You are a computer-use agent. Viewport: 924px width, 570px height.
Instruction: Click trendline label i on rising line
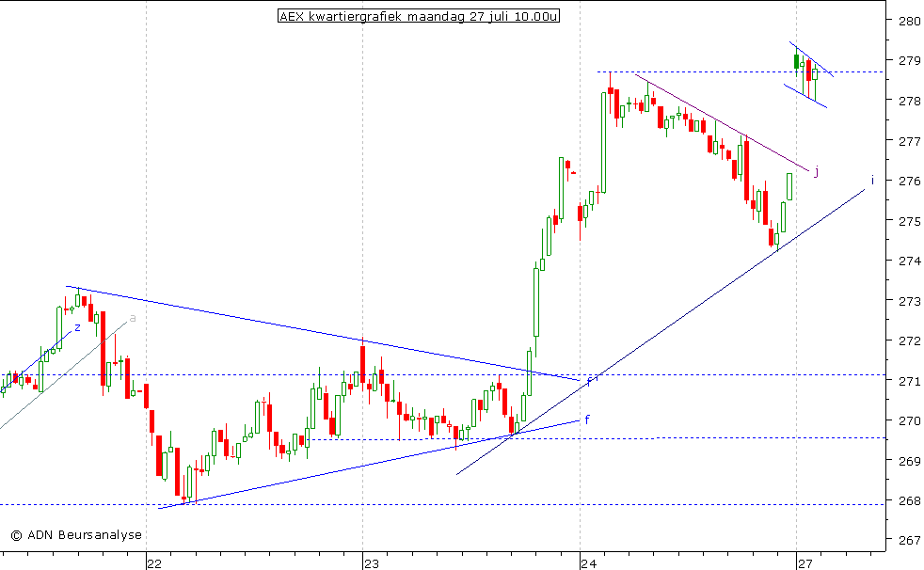click(x=872, y=181)
